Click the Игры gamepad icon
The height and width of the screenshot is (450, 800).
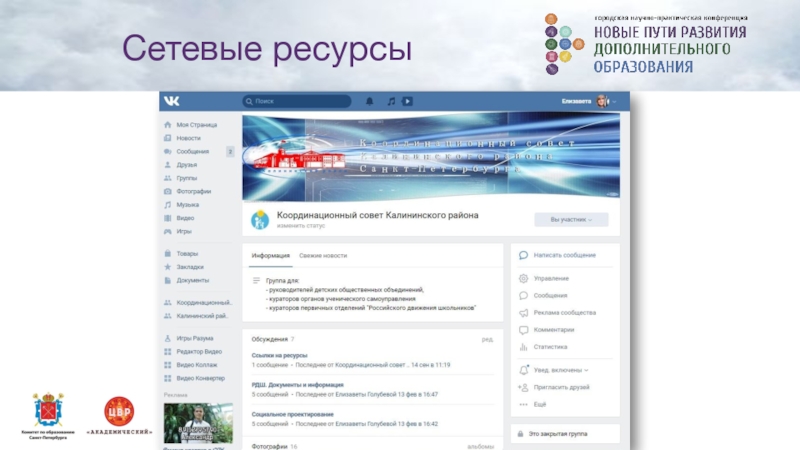click(x=167, y=231)
